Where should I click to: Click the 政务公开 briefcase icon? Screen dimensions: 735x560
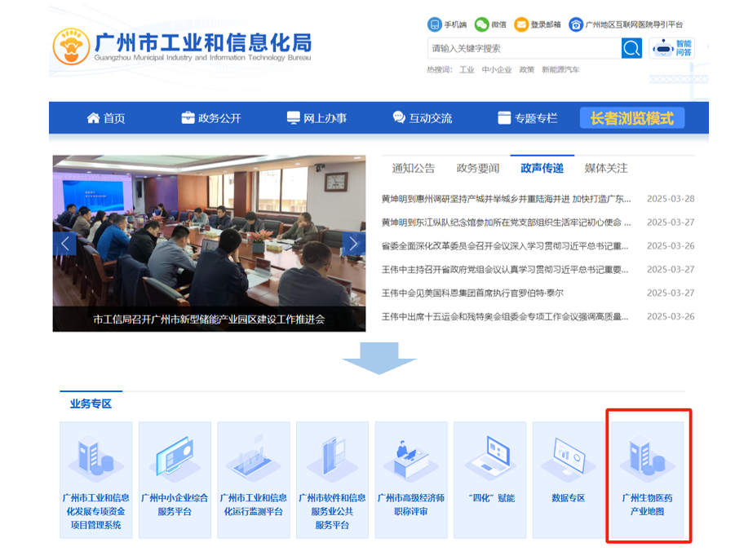(188, 118)
